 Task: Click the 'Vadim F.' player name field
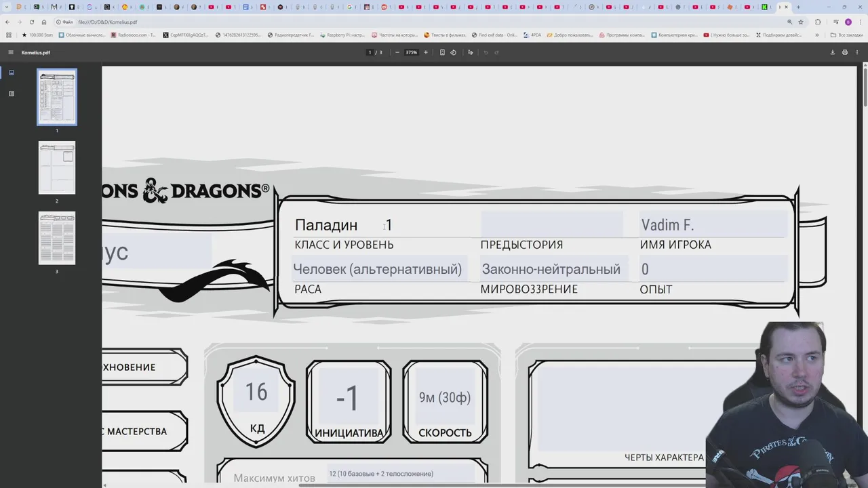pos(713,225)
